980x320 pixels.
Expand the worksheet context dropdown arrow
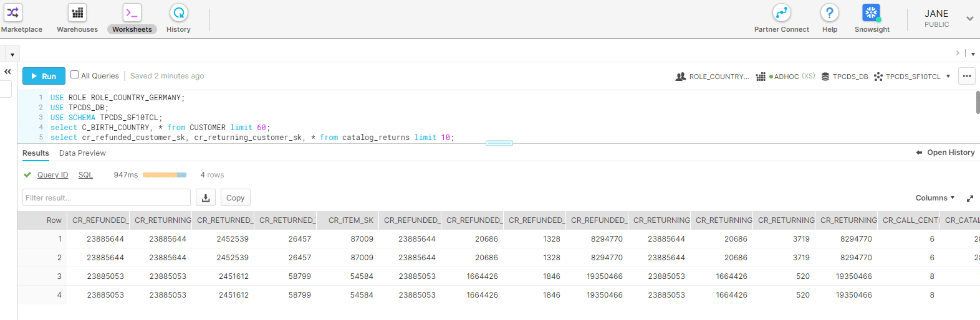tap(948, 77)
